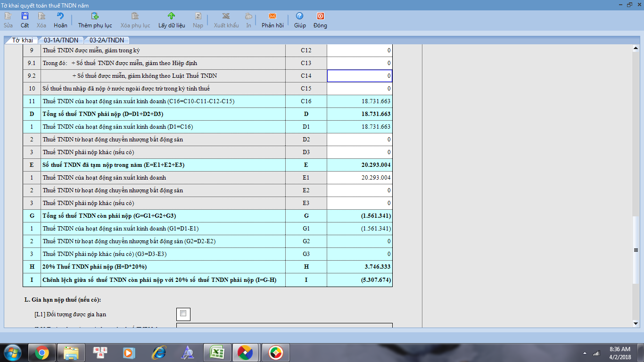Click the C15 value field

coord(360,89)
